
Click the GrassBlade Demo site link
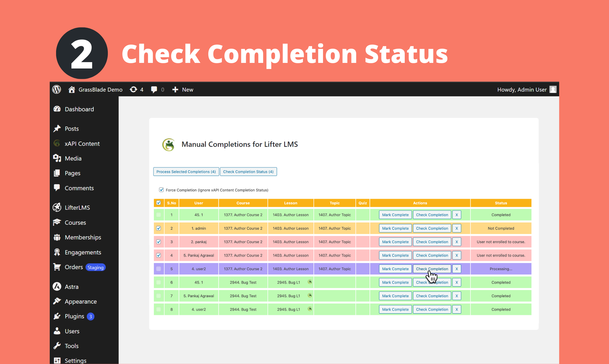(x=100, y=90)
